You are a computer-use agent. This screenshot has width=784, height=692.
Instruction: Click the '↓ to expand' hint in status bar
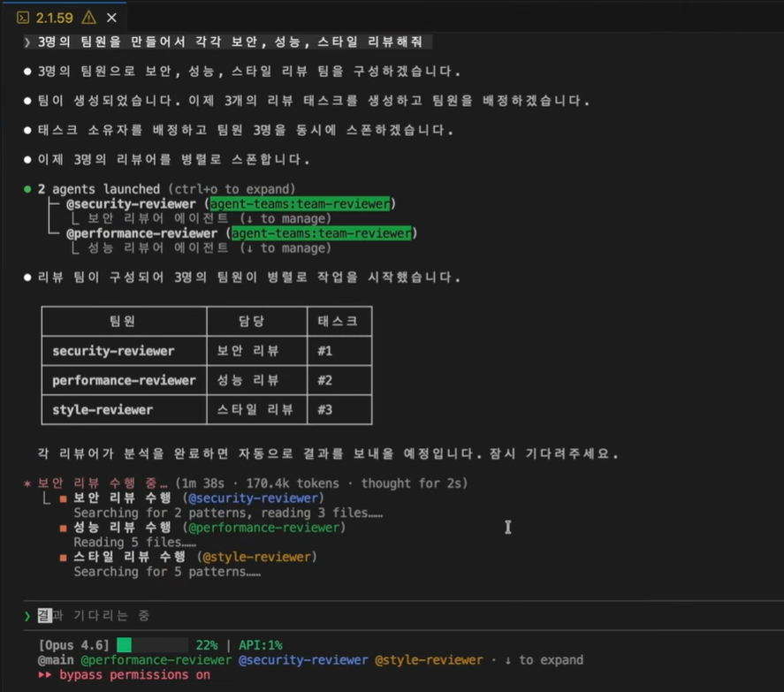544,660
